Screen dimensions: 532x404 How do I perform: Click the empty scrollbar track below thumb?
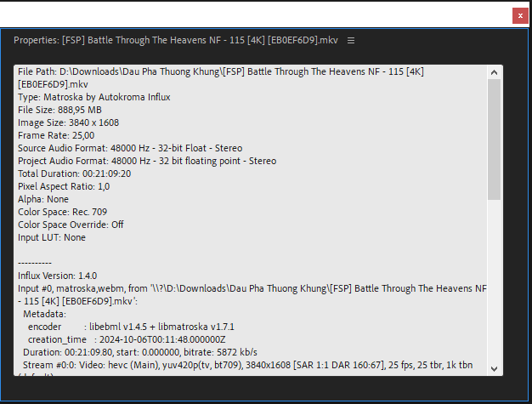click(495, 281)
